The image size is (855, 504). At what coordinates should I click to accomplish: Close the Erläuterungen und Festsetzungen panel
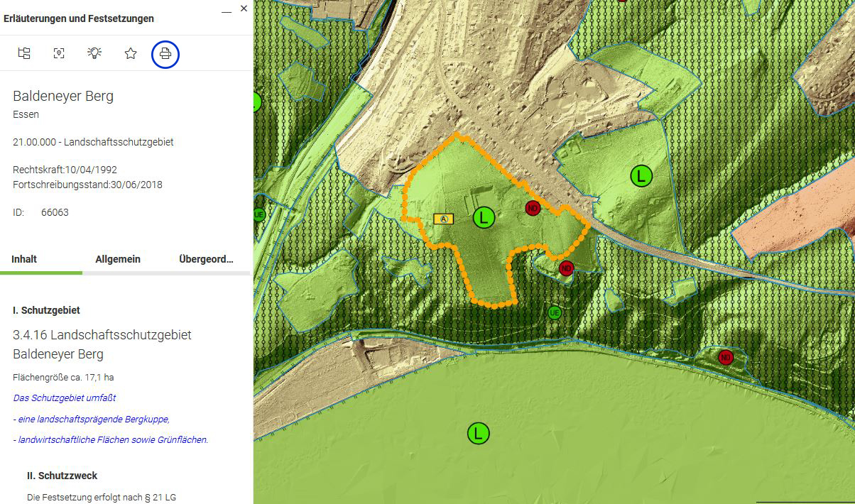[244, 9]
